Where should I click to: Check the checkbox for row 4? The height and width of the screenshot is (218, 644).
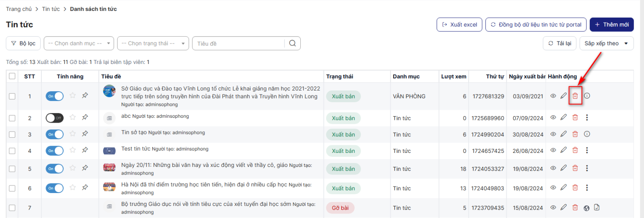(x=12, y=151)
